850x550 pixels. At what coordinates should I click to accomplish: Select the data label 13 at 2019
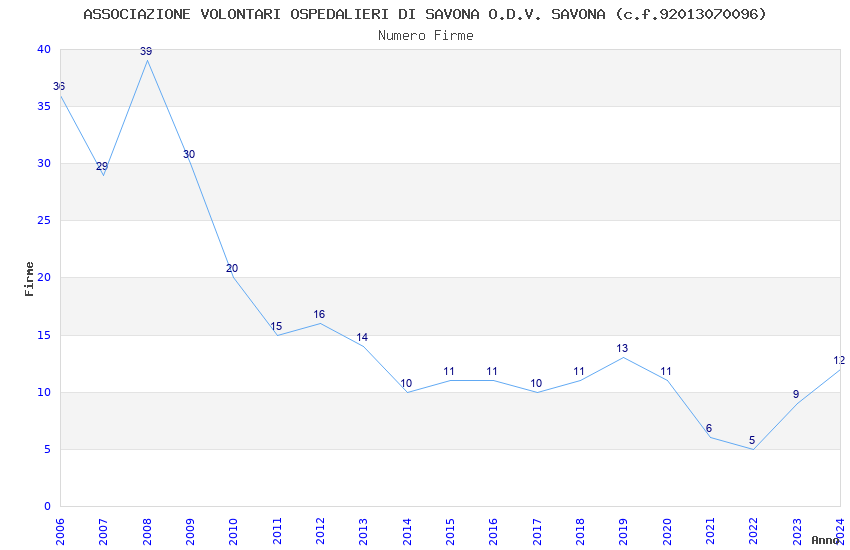622,348
